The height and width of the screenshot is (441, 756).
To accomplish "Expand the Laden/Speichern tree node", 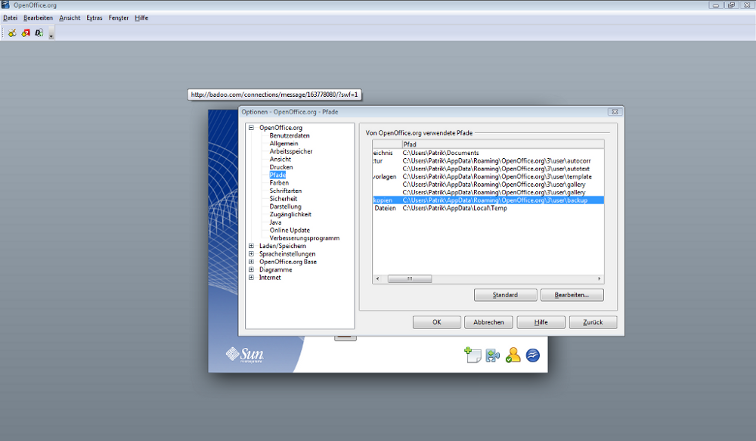I will pyautogui.click(x=251, y=246).
